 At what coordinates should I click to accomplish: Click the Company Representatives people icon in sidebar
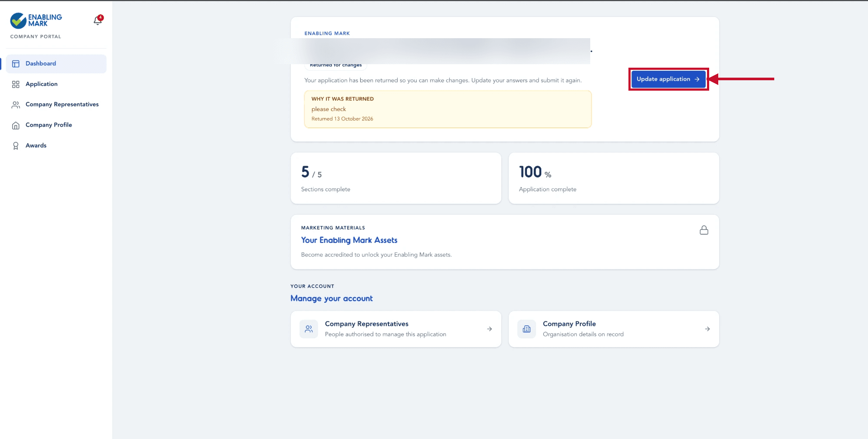(16, 105)
